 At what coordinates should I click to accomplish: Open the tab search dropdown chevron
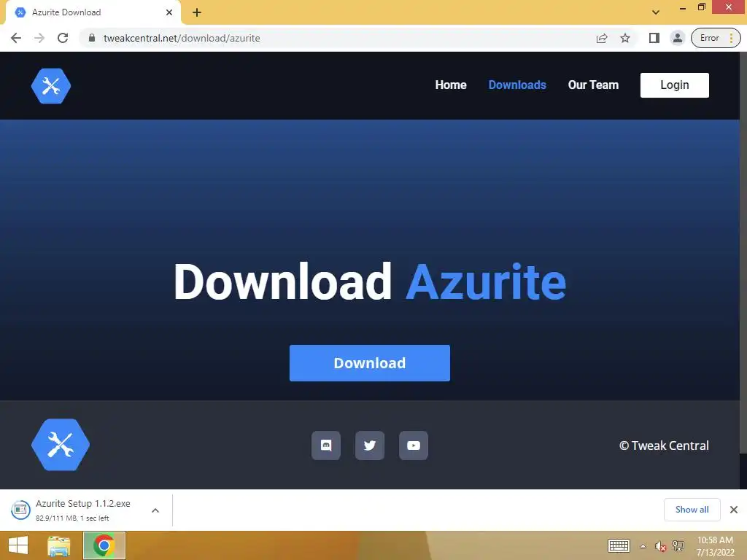pos(656,12)
